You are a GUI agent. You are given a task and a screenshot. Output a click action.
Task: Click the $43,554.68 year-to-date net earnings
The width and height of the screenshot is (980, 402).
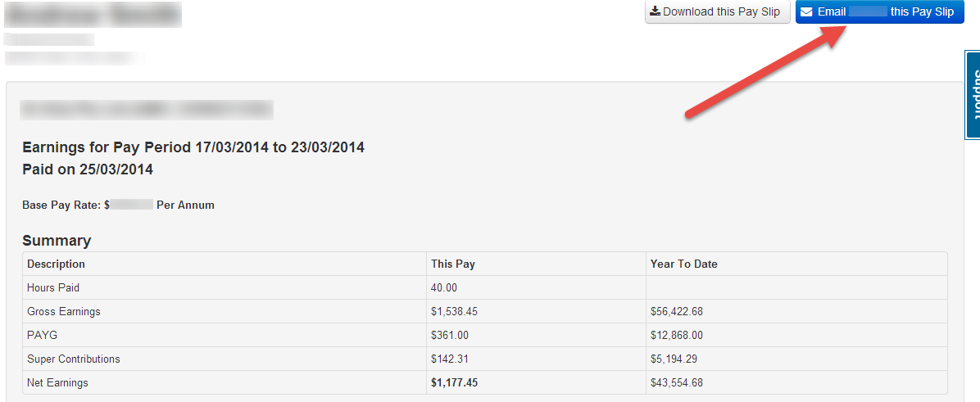coord(677,382)
